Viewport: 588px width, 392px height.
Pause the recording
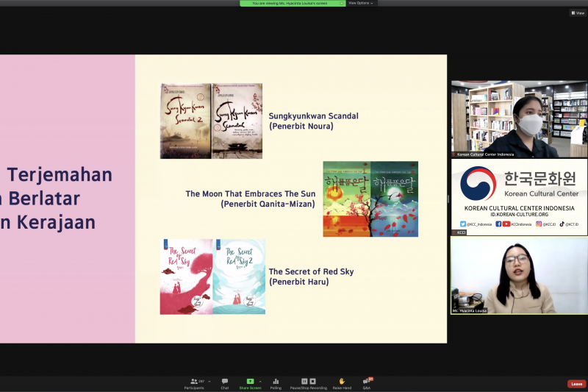coord(304,381)
